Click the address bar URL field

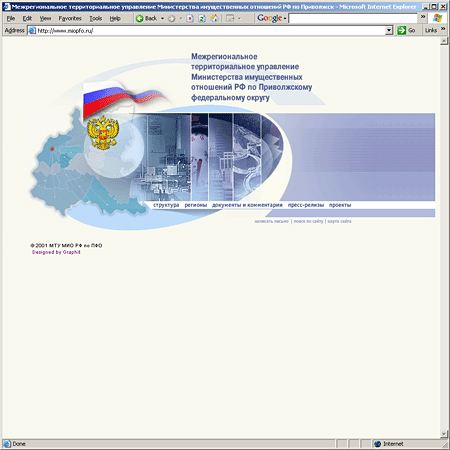211,31
